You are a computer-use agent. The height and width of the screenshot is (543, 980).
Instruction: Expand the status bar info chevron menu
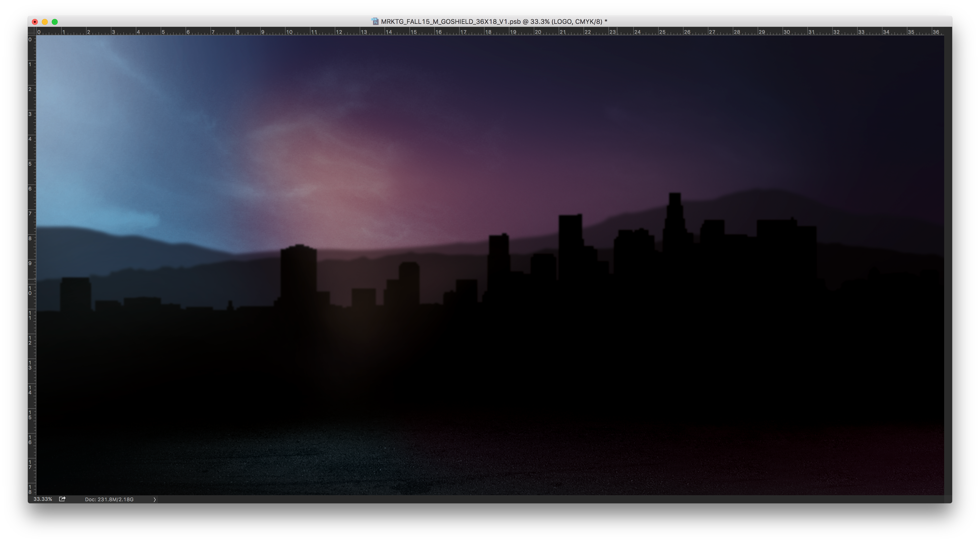[154, 499]
